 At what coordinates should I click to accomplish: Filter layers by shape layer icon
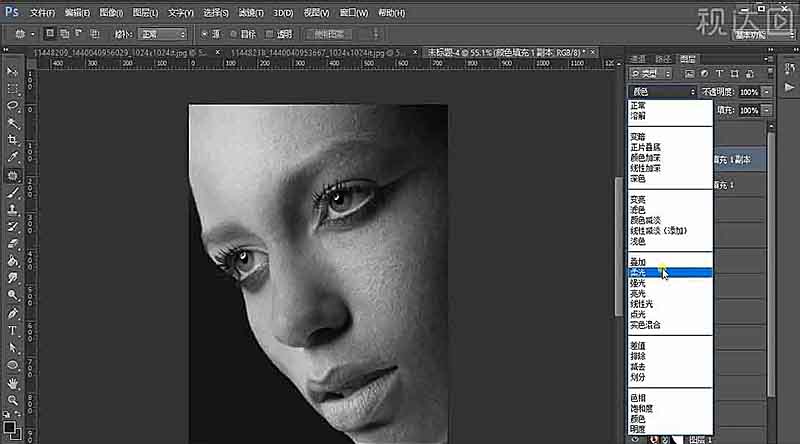tap(734, 74)
